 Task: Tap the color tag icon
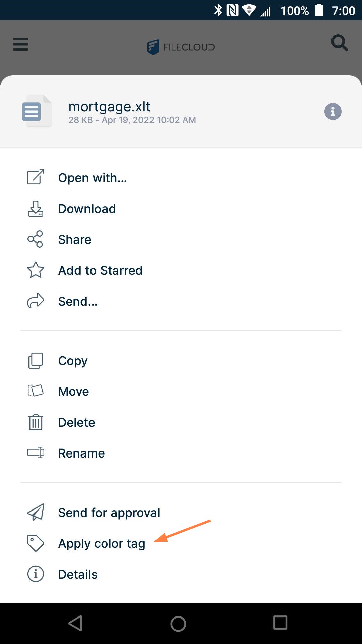(36, 543)
